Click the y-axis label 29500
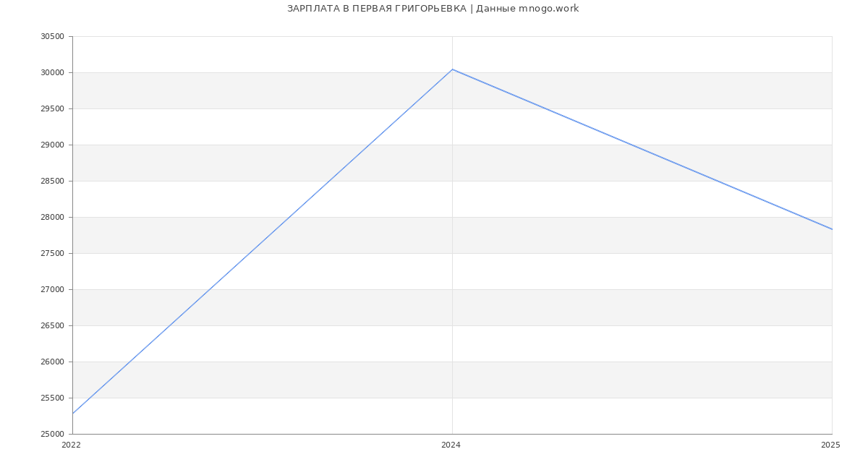This screenshot has height=470, width=868. pos(52,109)
